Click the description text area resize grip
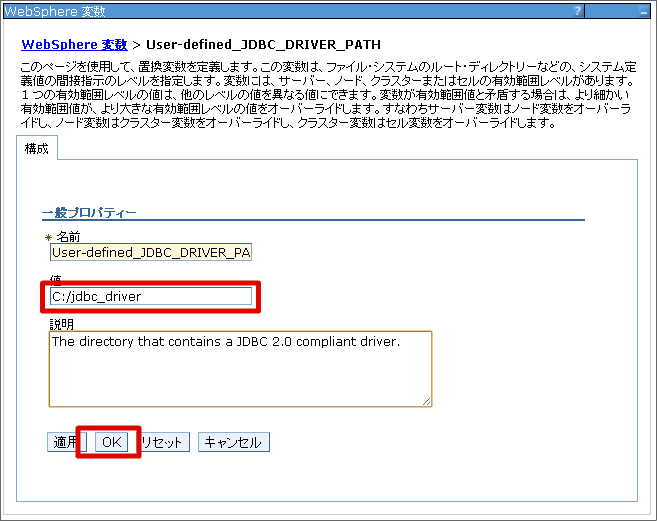 pos(427,401)
